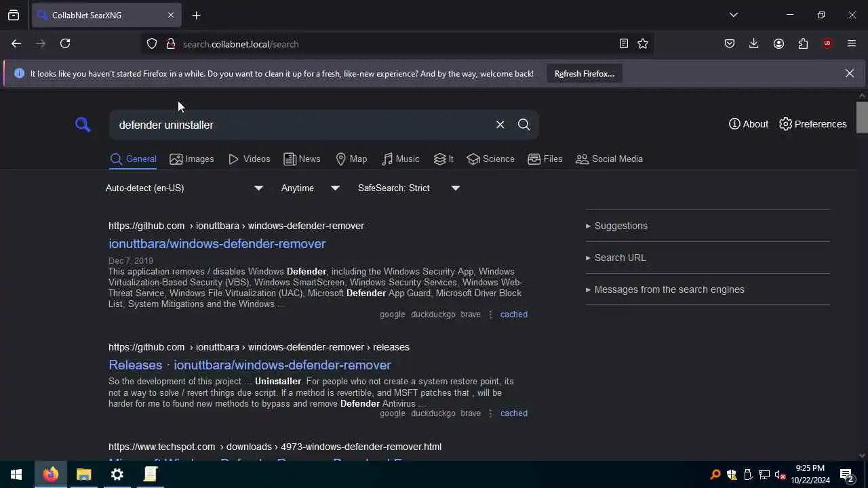Go back with the back arrow
The height and width of the screenshot is (488, 868).
click(x=16, y=43)
